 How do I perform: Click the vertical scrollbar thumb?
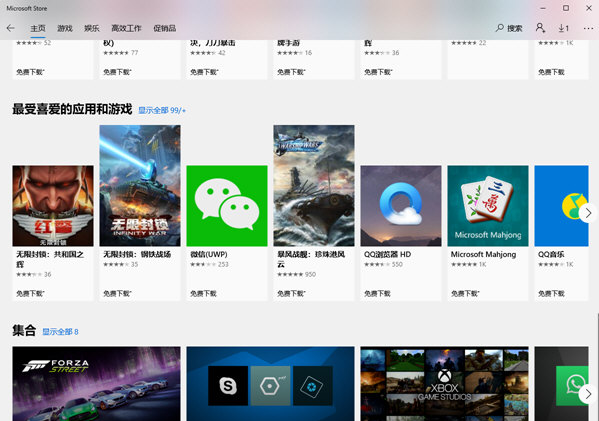tap(597, 367)
